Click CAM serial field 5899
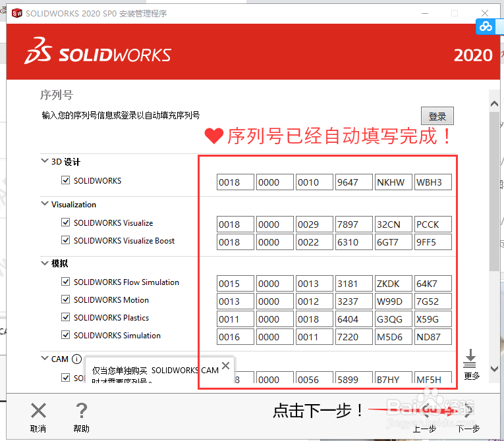 354,378
